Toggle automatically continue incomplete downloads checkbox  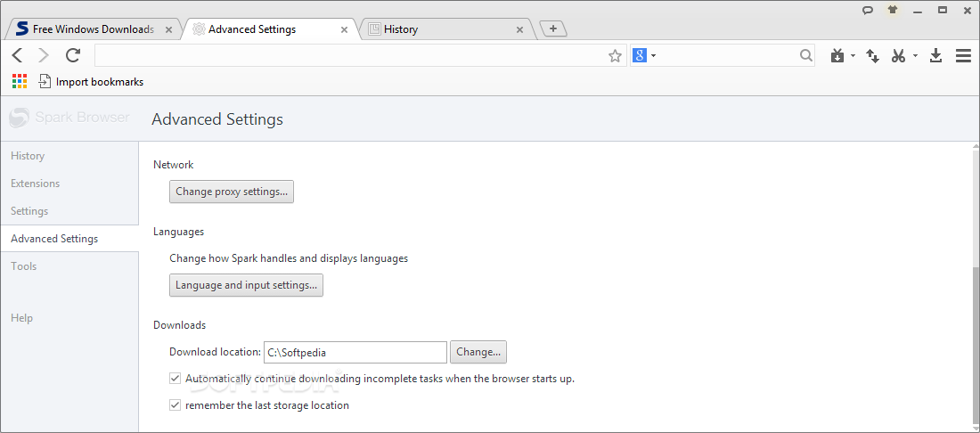[175, 378]
